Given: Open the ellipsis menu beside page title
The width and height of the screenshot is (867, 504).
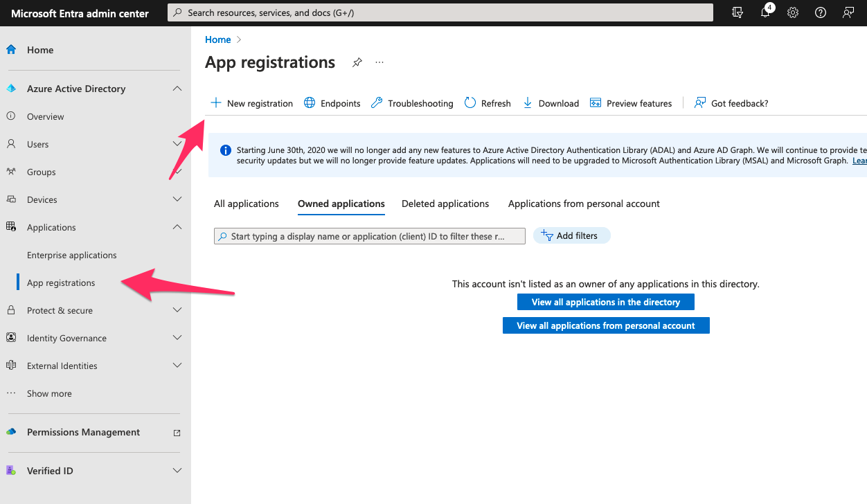Looking at the screenshot, I should pyautogui.click(x=379, y=62).
